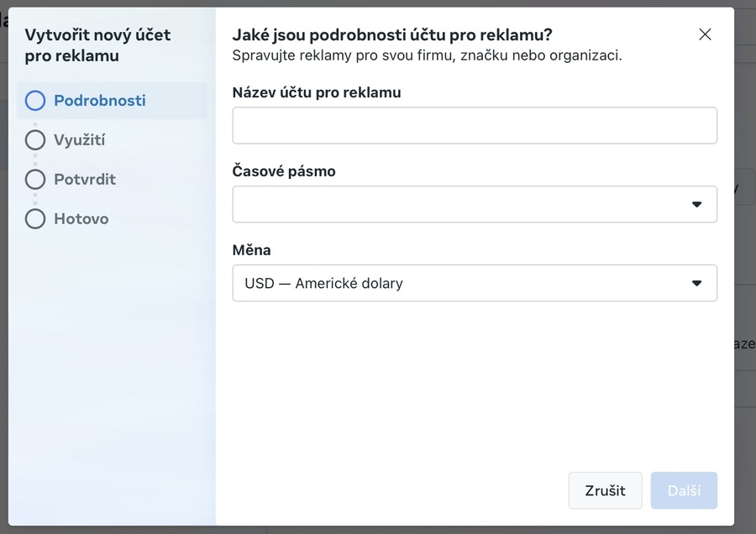Click the Měna dropdown caret arrow

(696, 283)
